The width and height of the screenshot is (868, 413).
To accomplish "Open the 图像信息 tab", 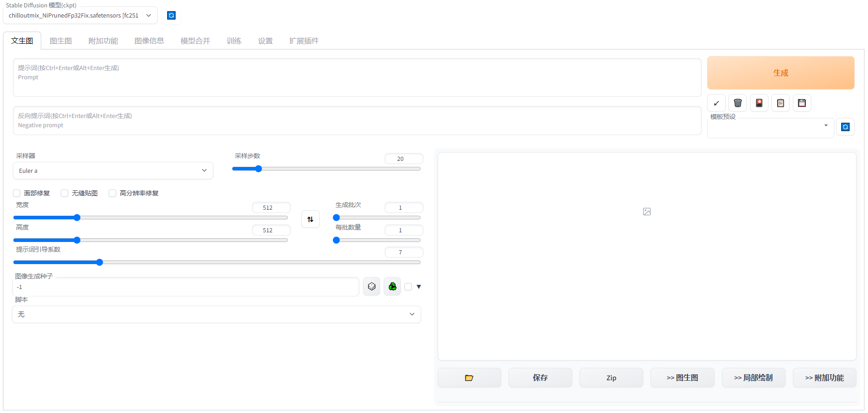I will 149,41.
